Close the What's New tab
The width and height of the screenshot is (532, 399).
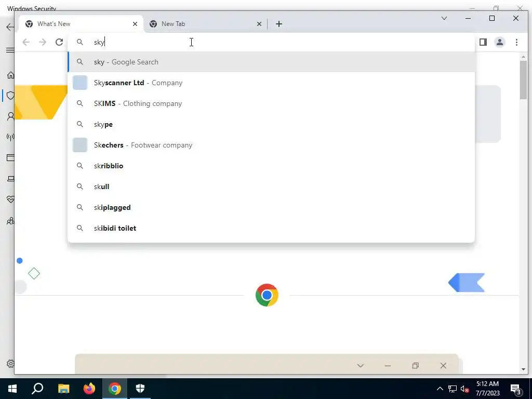click(x=135, y=24)
